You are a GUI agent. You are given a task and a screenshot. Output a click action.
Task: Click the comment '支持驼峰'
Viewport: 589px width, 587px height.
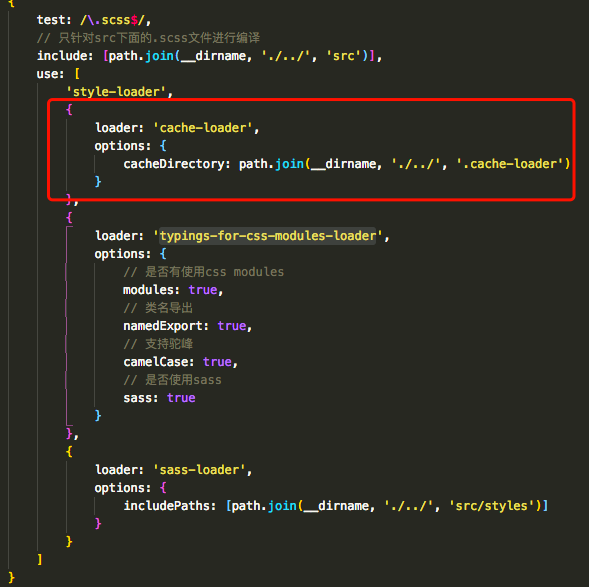(x=169, y=344)
